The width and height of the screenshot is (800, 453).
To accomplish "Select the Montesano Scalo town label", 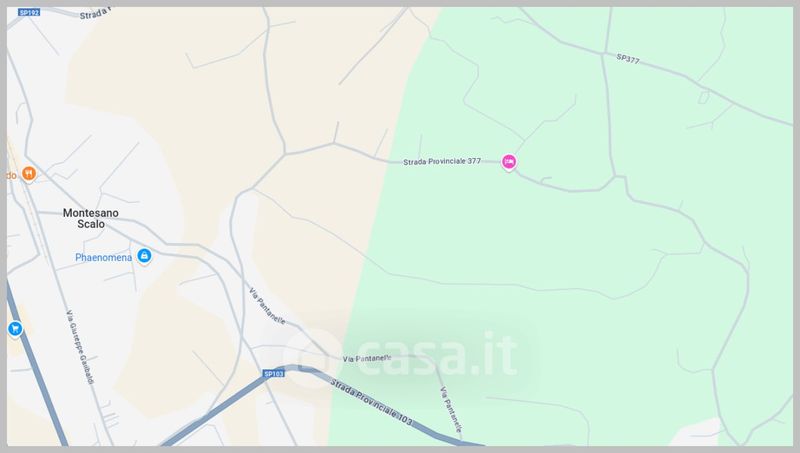I will (91, 218).
